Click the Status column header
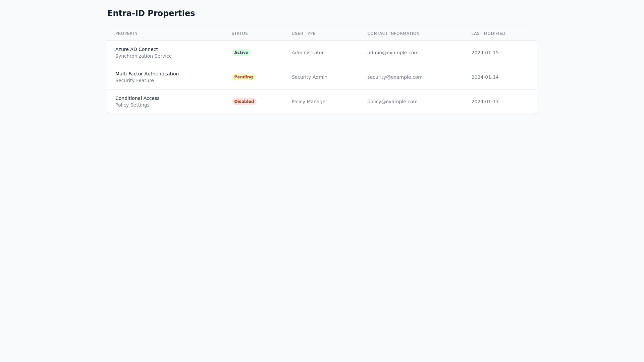 click(239, 34)
